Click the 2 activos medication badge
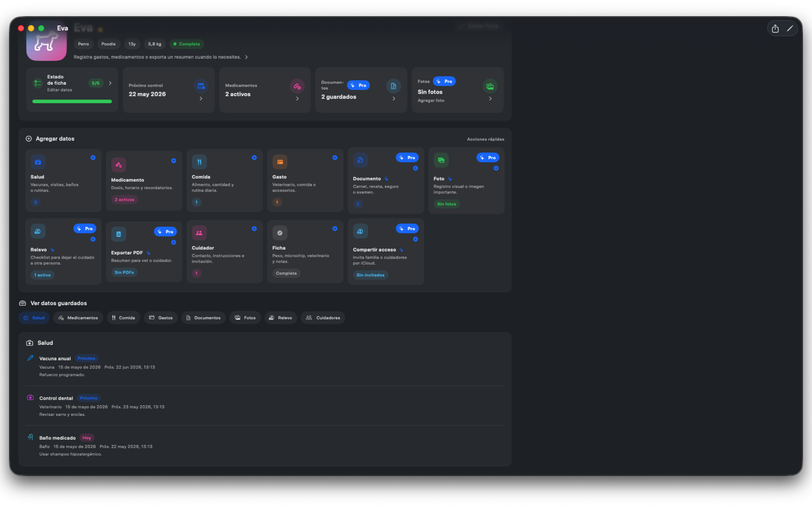812x508 pixels. [x=124, y=200]
